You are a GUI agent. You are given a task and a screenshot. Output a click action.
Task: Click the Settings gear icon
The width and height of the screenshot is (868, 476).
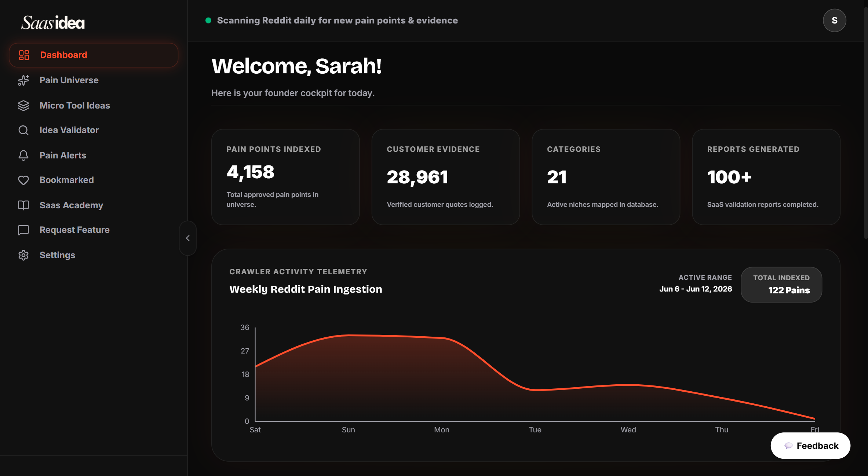[23, 255]
